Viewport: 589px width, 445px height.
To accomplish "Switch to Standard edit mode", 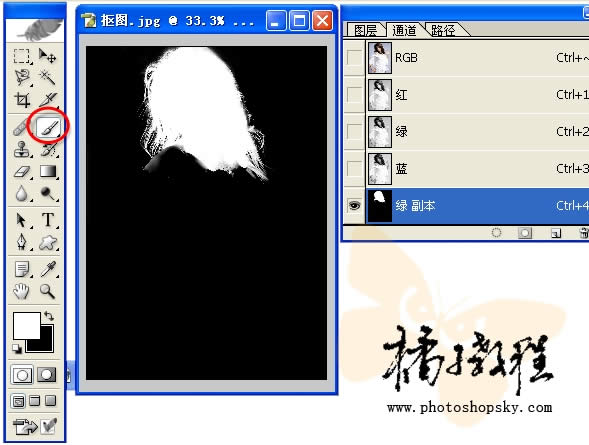I will pos(22,374).
